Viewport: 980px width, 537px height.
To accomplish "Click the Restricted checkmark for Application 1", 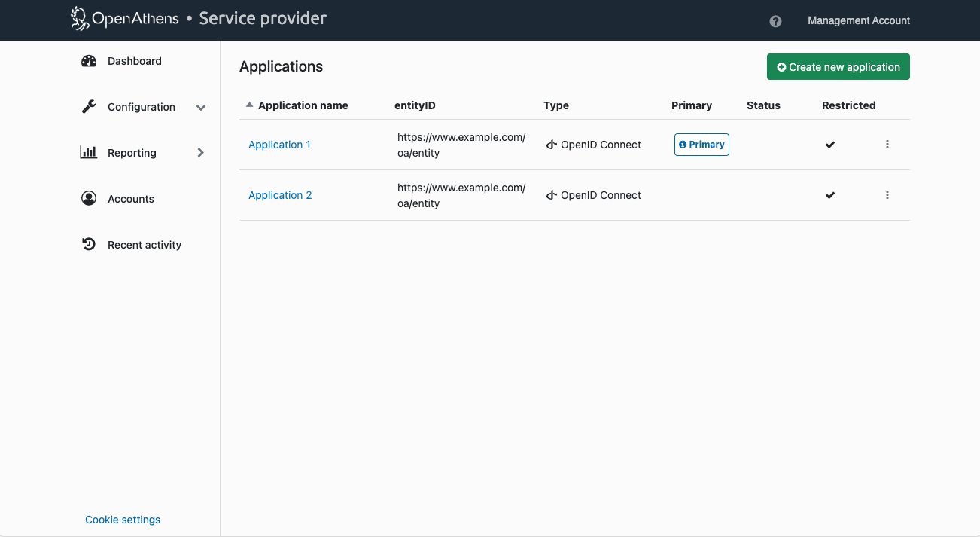I will [x=830, y=145].
